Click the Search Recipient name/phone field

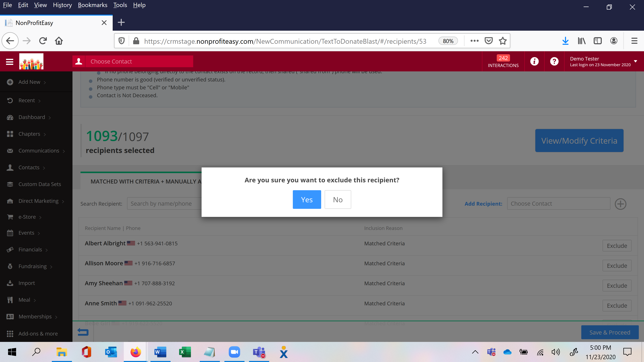[164, 204]
